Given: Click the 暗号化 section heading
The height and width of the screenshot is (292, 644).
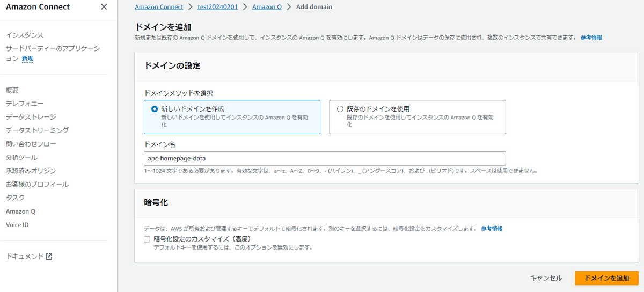Looking at the screenshot, I should pos(156,202).
